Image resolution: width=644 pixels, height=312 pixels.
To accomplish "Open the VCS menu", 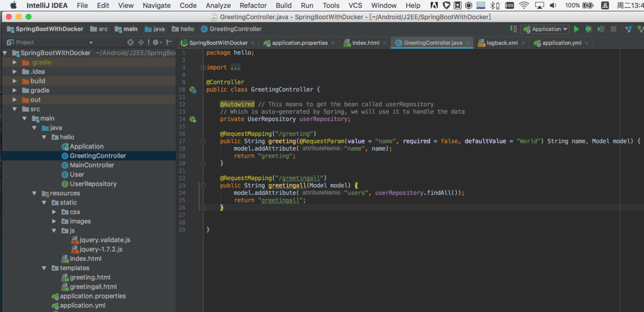I will [355, 6].
